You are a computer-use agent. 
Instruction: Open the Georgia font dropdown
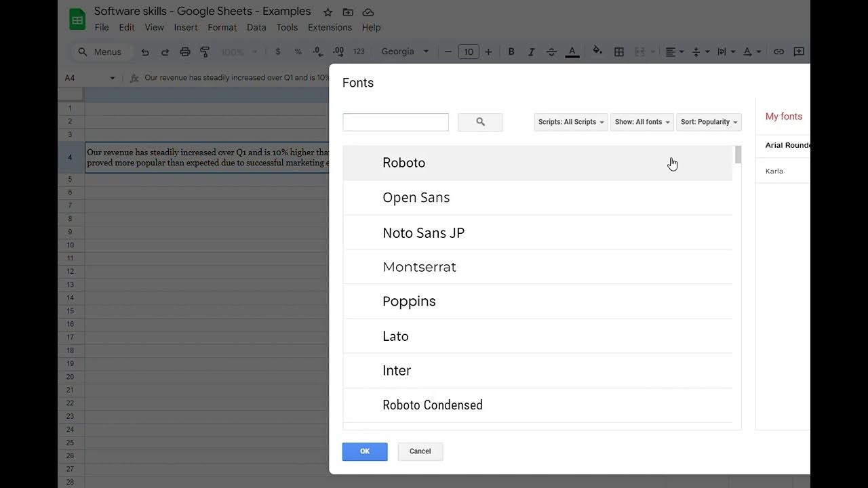coord(406,52)
